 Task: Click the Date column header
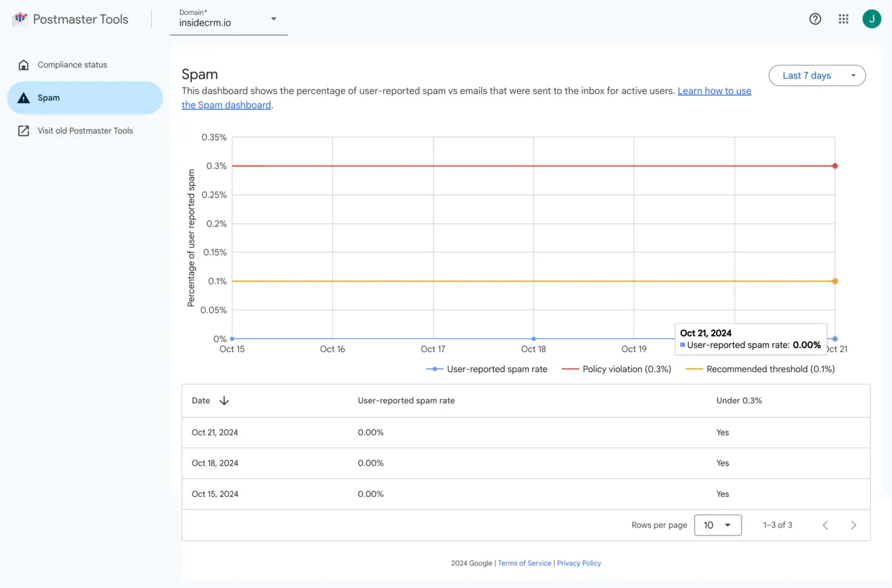coord(201,401)
